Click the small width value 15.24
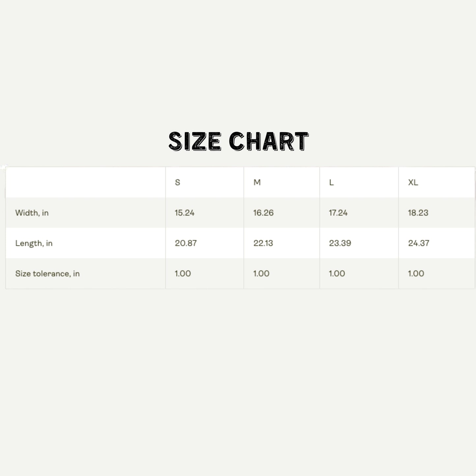The image size is (476, 476). (184, 213)
